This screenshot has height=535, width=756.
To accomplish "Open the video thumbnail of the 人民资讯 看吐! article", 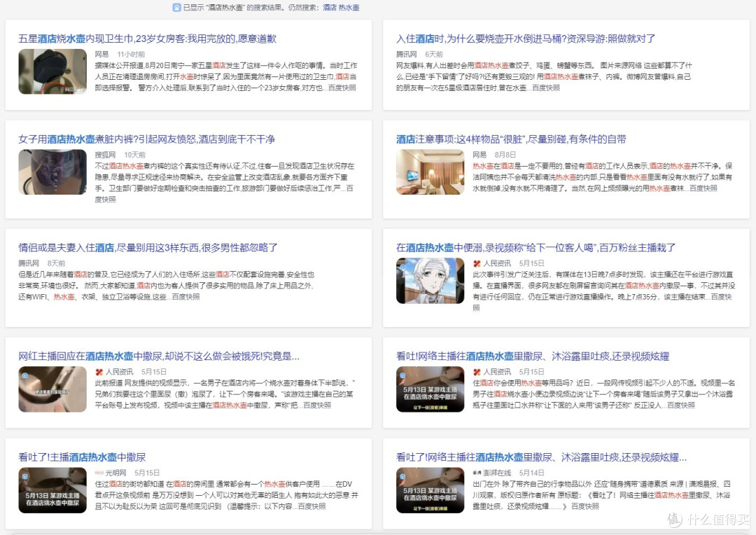I will point(430,389).
